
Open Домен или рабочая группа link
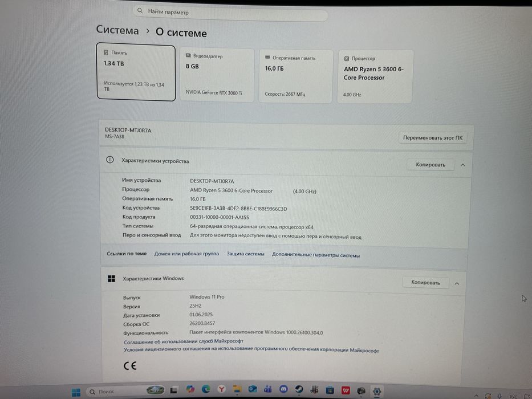pos(186,254)
